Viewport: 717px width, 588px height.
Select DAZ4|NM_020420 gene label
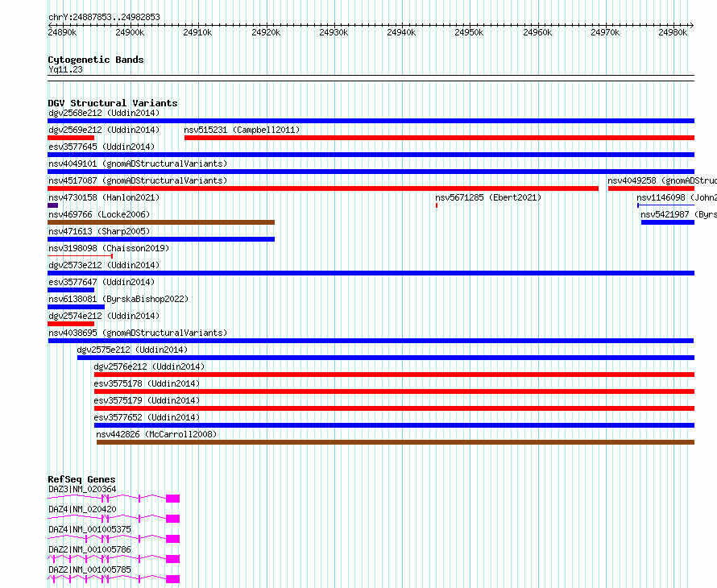[82, 509]
